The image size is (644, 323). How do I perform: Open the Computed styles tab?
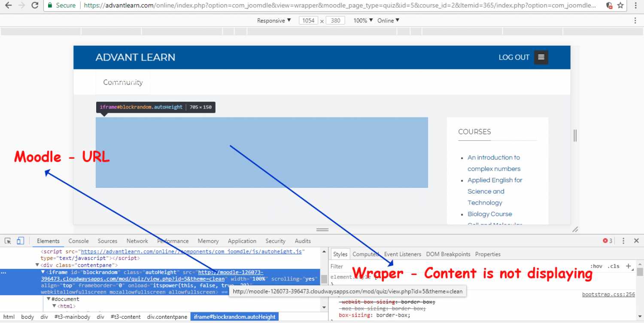pos(365,254)
